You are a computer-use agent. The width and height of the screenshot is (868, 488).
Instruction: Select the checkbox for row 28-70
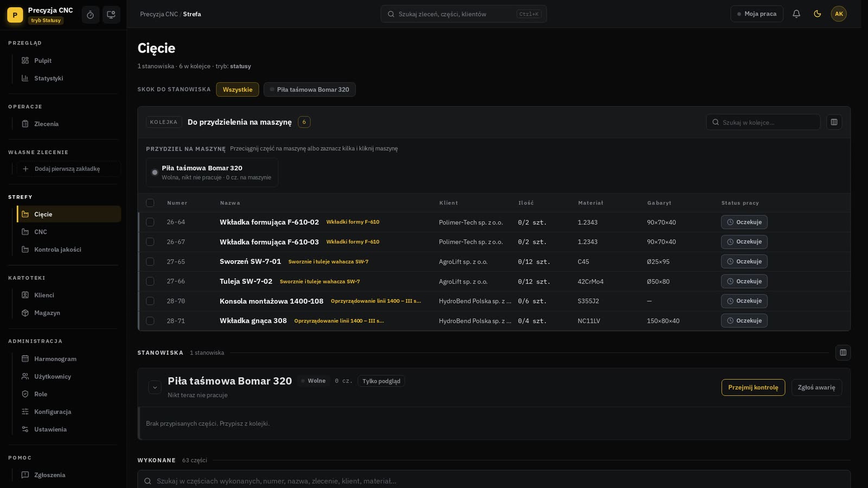[150, 301]
